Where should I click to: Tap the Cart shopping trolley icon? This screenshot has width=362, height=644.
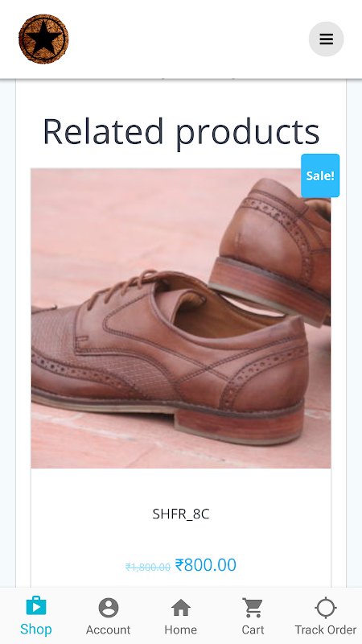253,608
